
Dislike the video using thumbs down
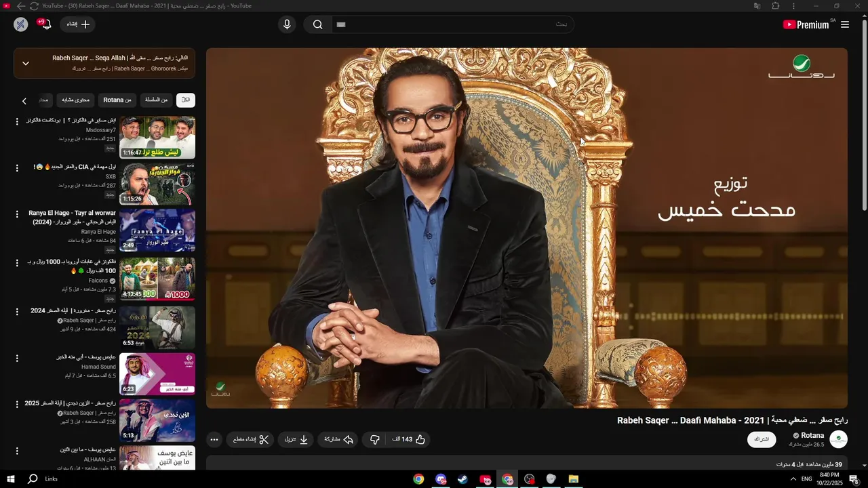(x=375, y=440)
